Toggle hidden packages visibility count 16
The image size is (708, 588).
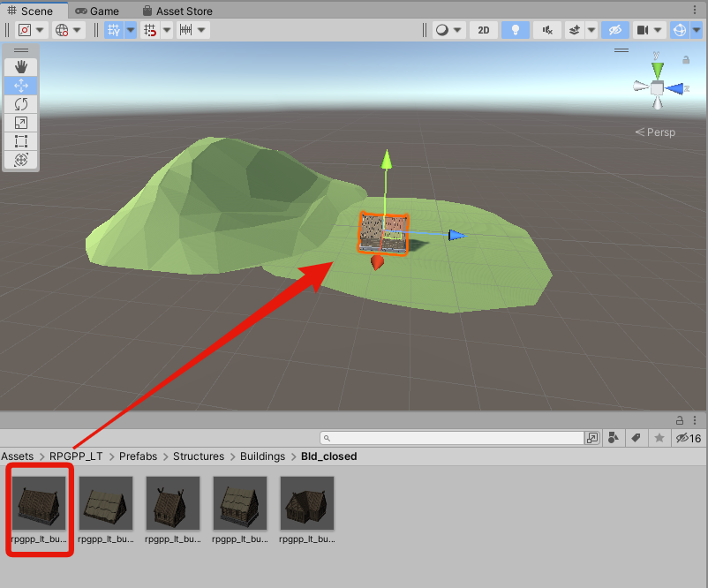(688, 438)
